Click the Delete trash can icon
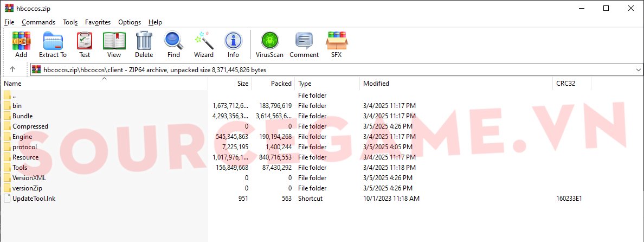644x242 pixels. [x=144, y=44]
